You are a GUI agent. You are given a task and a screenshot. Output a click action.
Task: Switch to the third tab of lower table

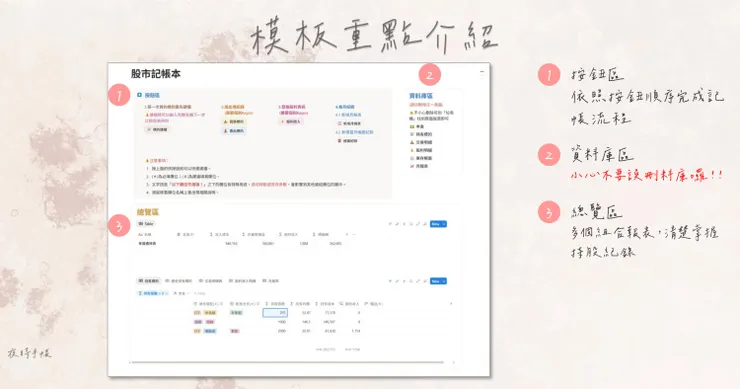click(210, 281)
